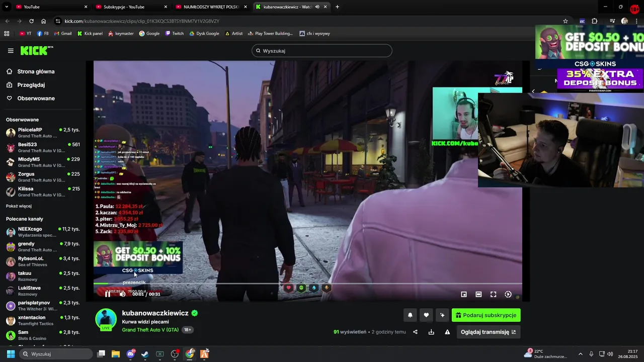This screenshot has width=644, height=362.
Task: Reload the page
Action: [x=31, y=21]
